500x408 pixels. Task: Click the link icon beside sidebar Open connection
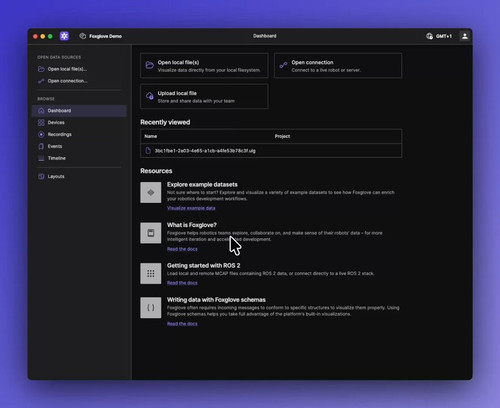tap(41, 81)
